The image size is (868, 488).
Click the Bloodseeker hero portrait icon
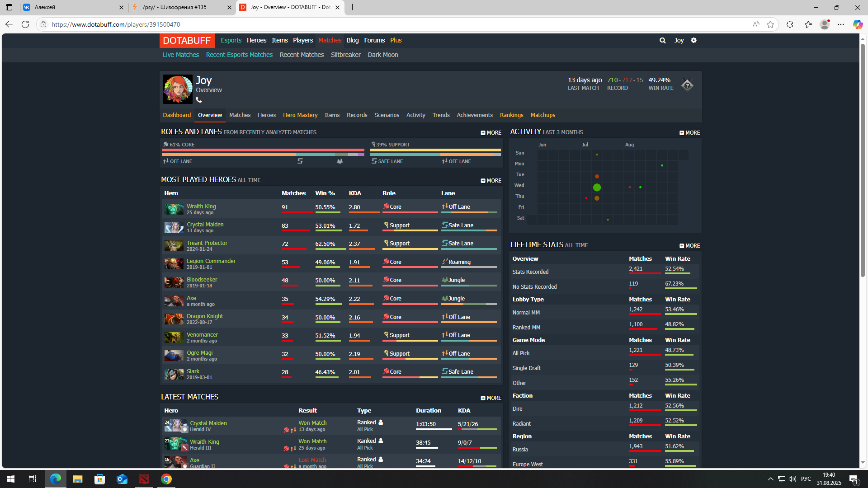coord(174,282)
